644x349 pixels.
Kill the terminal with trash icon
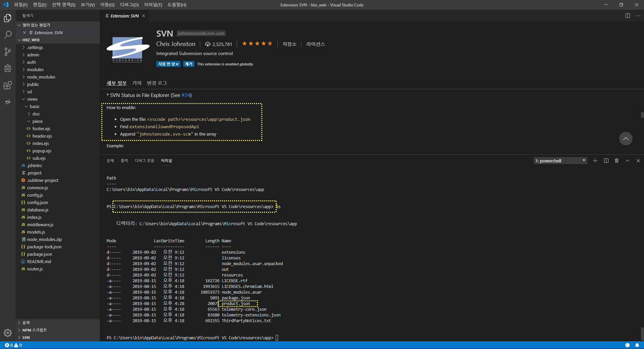pyautogui.click(x=616, y=161)
